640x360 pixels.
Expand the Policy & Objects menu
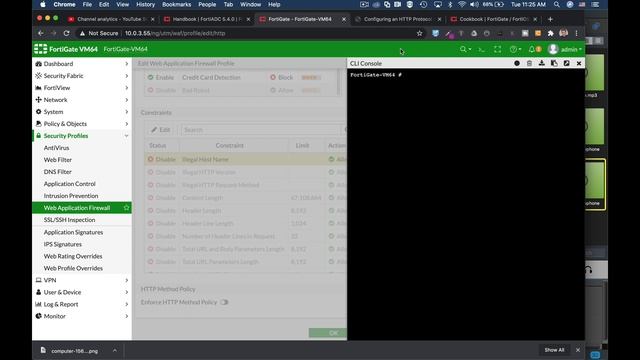pos(82,124)
